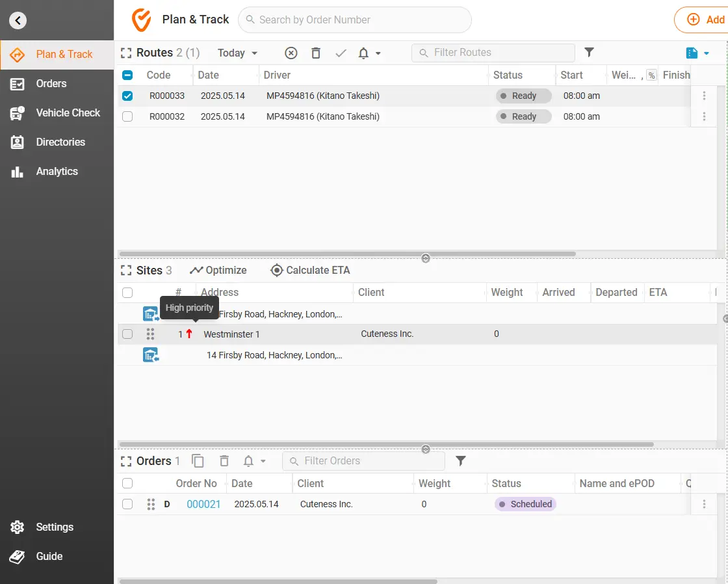Click the orders filter funnel icon
This screenshot has width=728, height=584.
click(461, 461)
